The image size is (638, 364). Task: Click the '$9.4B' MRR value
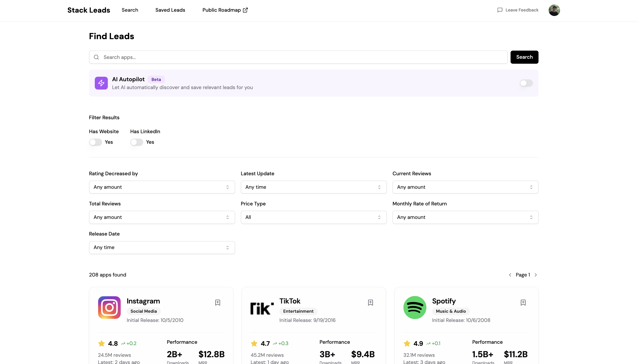pos(363,354)
